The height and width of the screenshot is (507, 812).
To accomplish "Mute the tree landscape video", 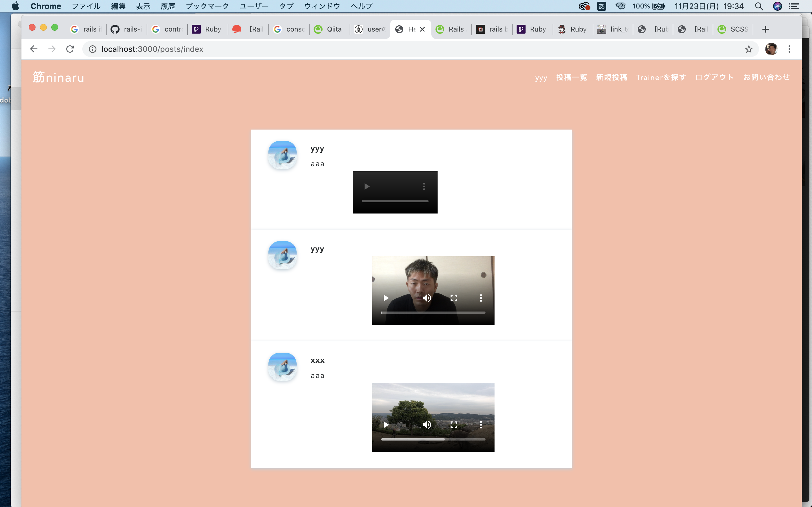I will (427, 425).
